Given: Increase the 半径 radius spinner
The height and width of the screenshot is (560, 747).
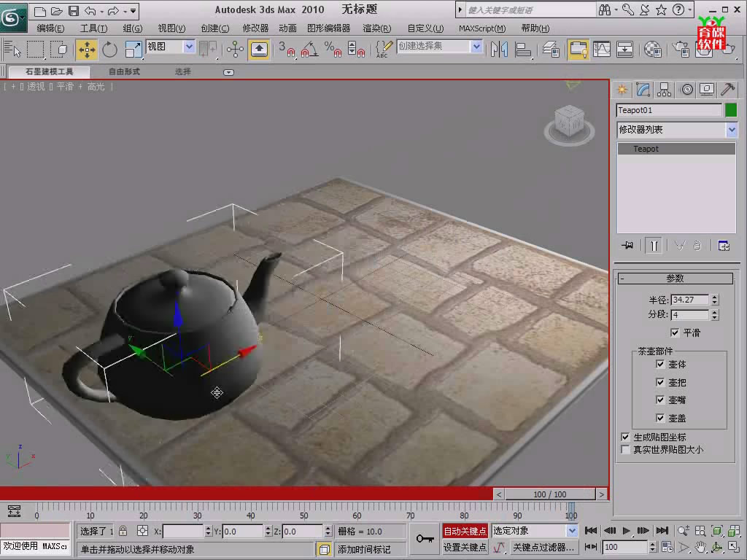Looking at the screenshot, I should click(715, 297).
